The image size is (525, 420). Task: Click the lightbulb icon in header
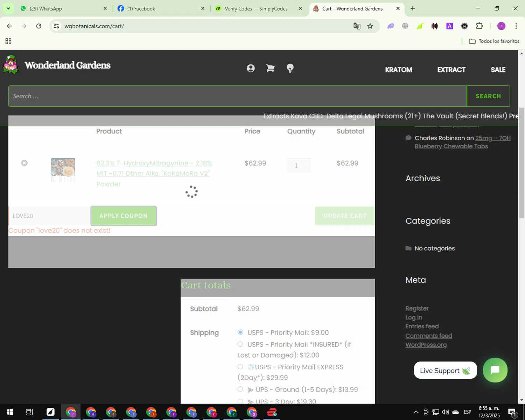(290, 68)
